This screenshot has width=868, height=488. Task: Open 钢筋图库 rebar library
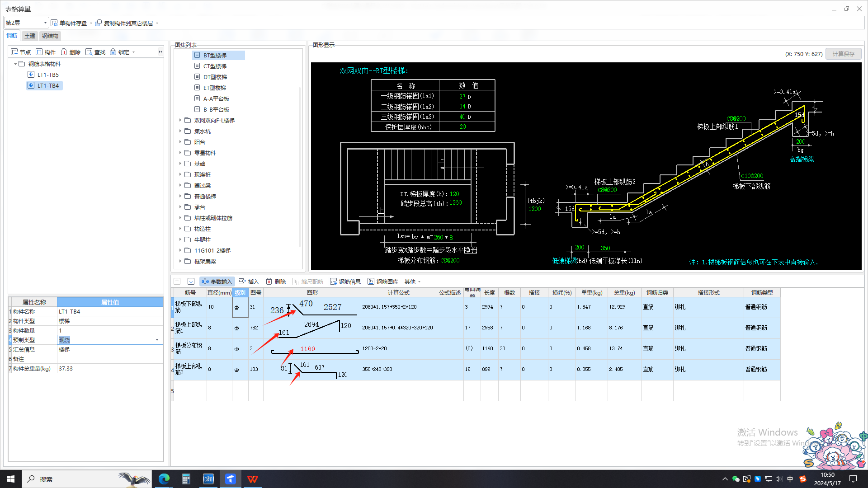pos(383,281)
